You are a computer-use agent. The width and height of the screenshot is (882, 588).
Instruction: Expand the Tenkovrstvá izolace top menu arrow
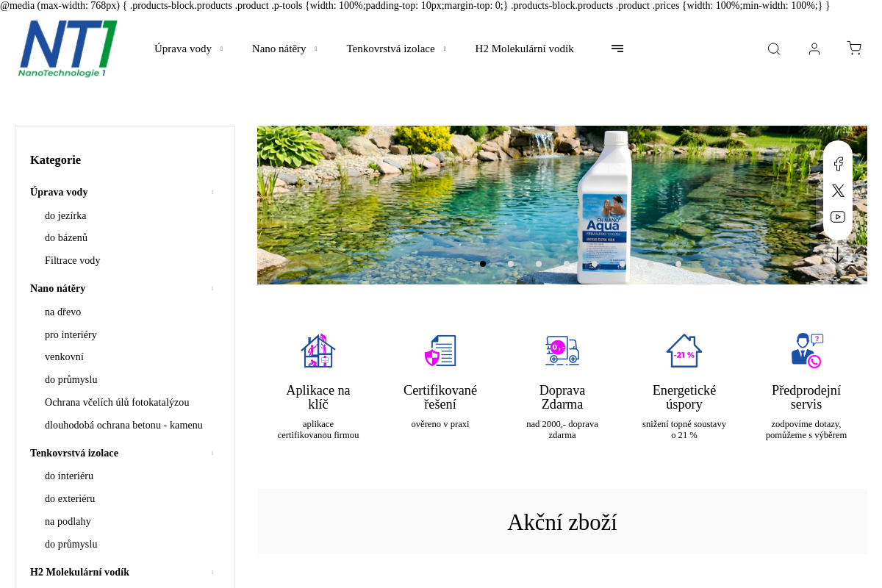coord(445,49)
